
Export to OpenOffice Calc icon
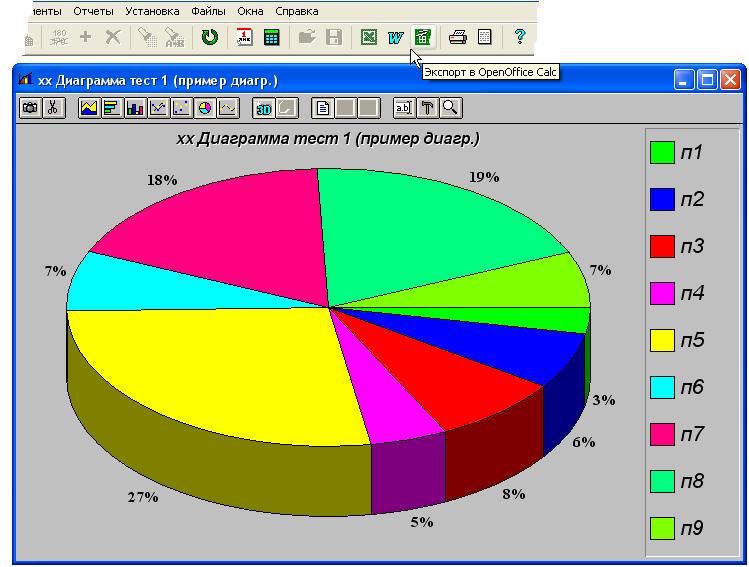pyautogui.click(x=423, y=37)
